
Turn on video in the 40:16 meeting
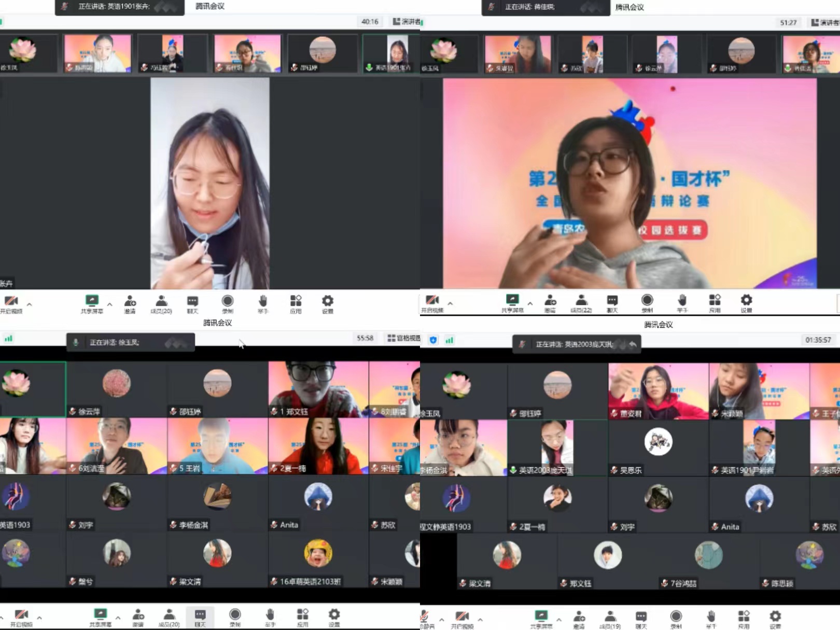click(11, 304)
